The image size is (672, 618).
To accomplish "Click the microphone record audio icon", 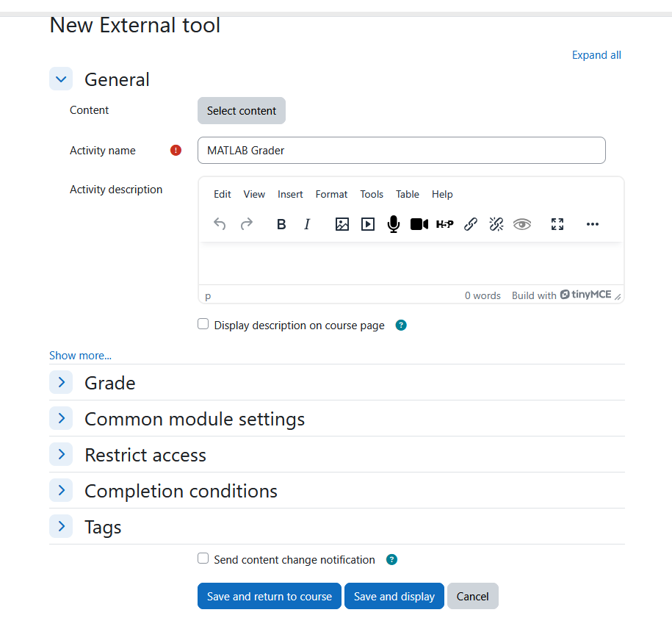I will click(394, 224).
